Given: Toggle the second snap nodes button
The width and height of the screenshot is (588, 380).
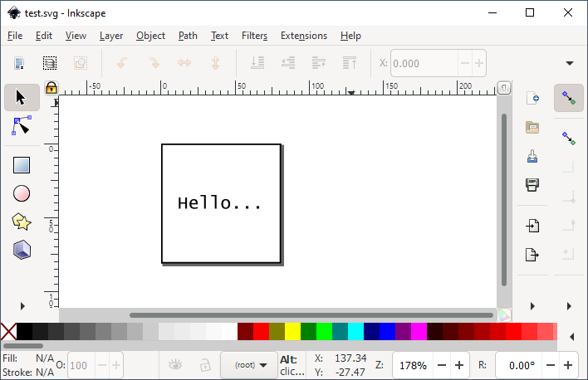Looking at the screenshot, I should point(569,139).
